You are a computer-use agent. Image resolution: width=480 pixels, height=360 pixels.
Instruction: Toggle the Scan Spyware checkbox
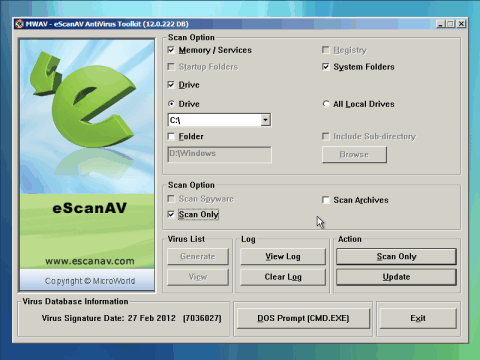171,199
